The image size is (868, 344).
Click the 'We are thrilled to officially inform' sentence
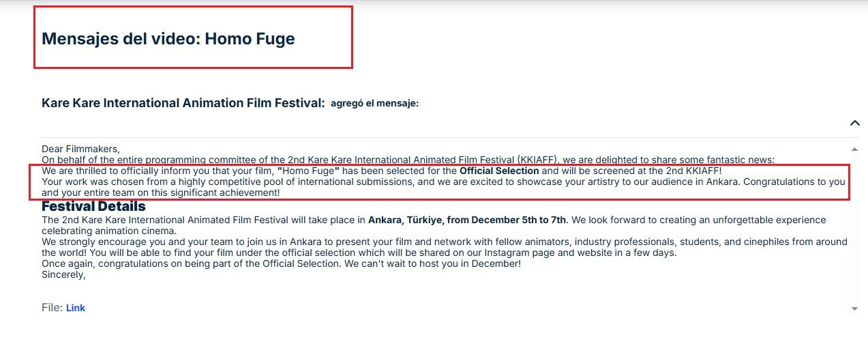[x=157, y=171]
